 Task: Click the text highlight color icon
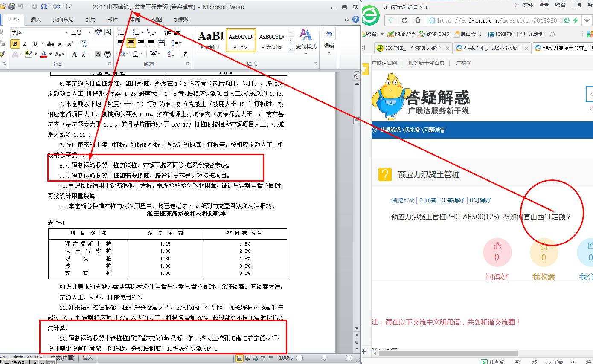click(28, 54)
